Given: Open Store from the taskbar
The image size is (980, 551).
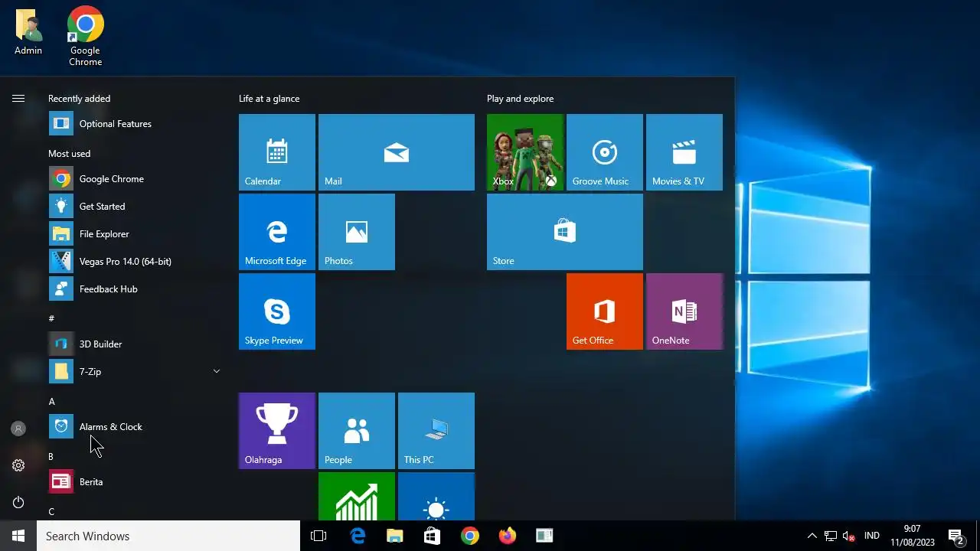Looking at the screenshot, I should coord(433,536).
